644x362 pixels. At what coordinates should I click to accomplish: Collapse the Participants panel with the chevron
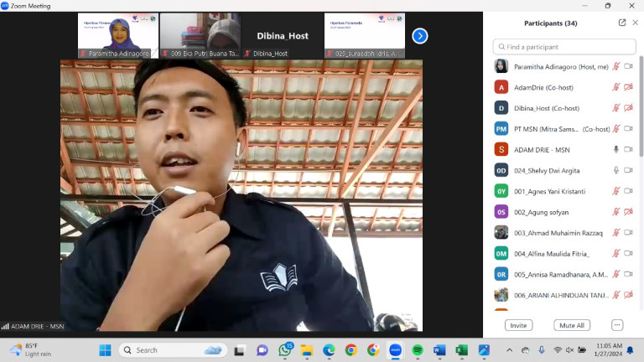(x=634, y=23)
